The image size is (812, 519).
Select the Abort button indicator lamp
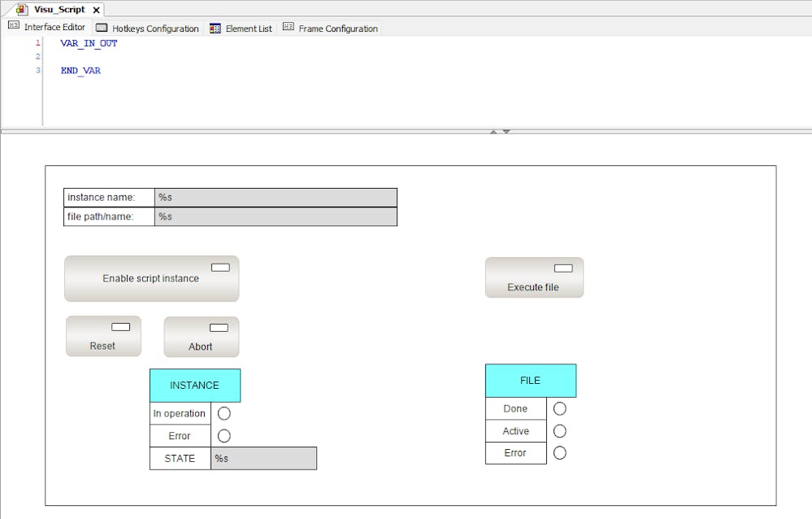[x=219, y=328]
